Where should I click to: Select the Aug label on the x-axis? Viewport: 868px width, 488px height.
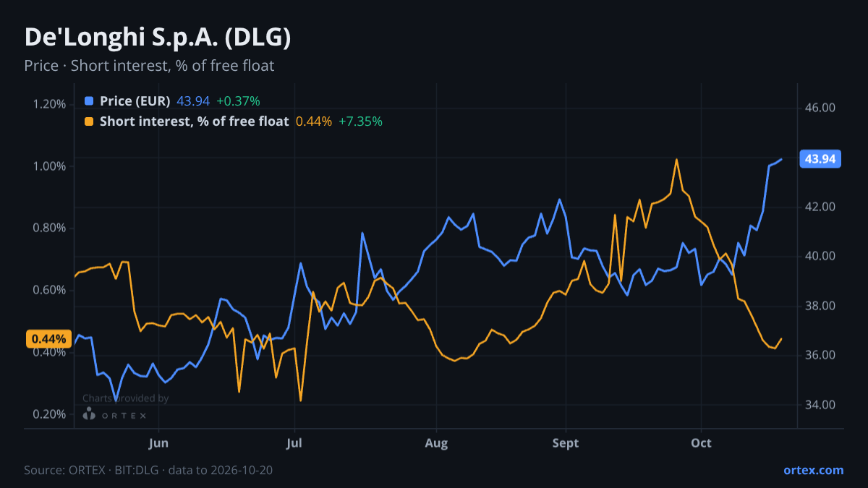tap(436, 443)
